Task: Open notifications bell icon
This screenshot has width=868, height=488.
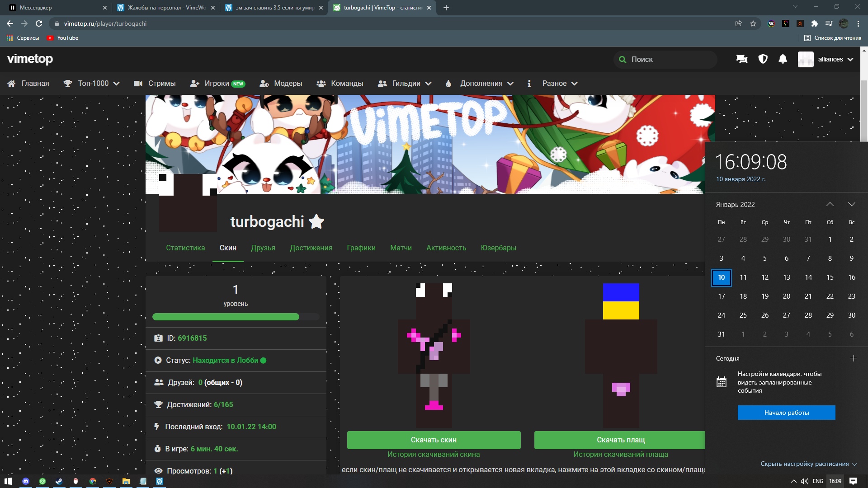Action: click(783, 59)
